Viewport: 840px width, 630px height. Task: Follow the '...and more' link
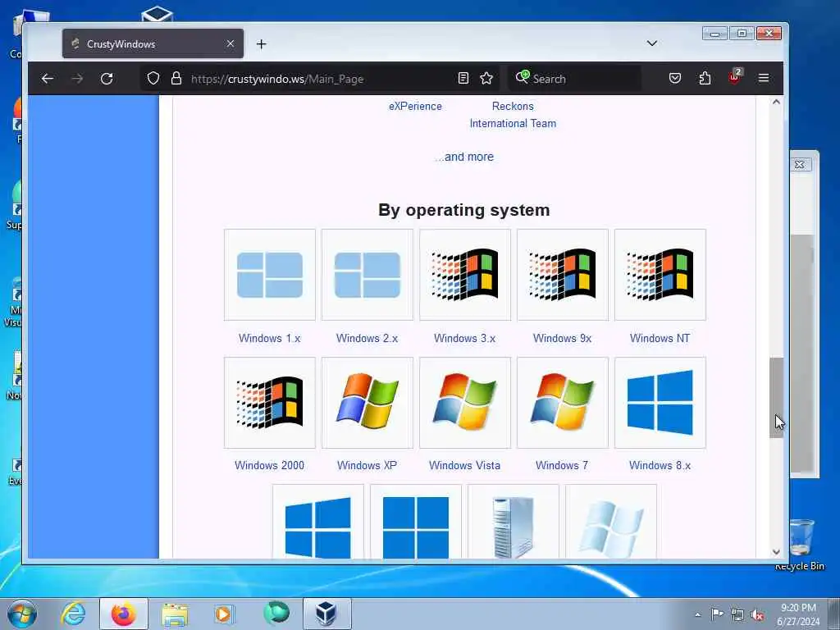[464, 157]
